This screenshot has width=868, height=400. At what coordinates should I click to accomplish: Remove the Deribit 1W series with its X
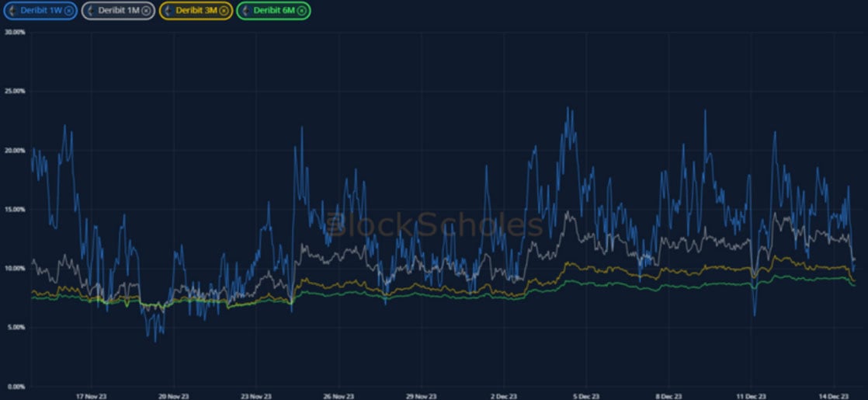68,11
